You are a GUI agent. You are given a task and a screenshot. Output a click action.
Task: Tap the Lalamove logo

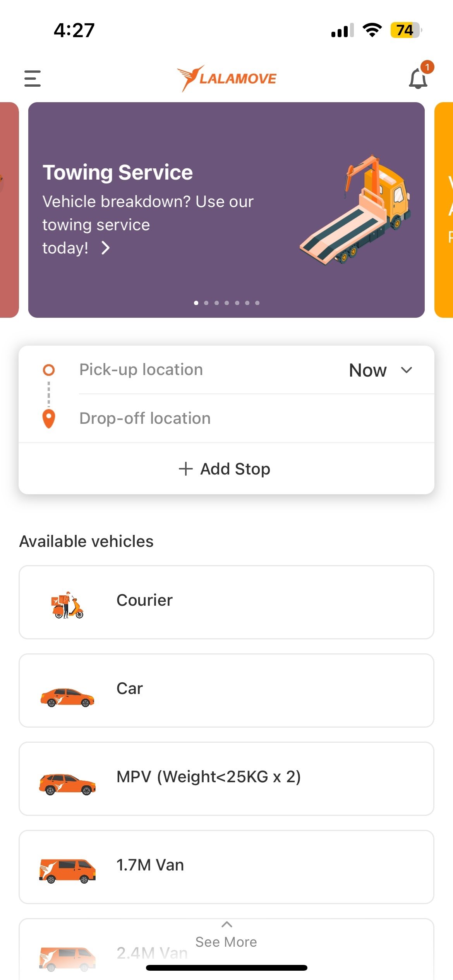pyautogui.click(x=226, y=79)
